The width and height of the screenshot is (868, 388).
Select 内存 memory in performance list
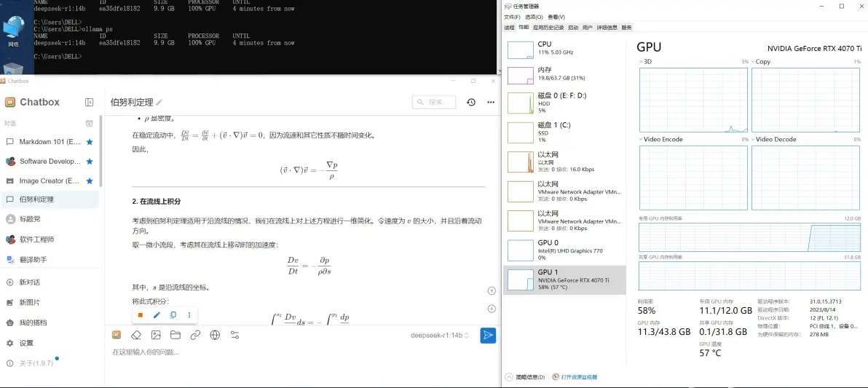(x=564, y=74)
